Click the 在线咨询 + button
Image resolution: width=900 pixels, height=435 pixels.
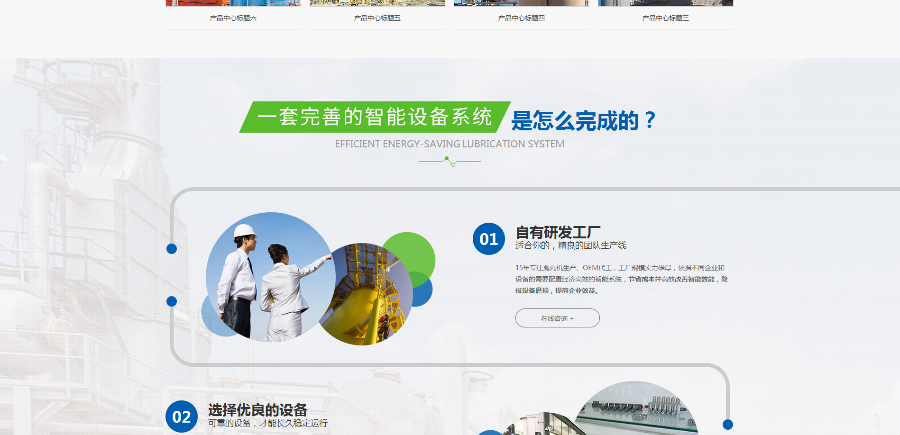pyautogui.click(x=557, y=318)
